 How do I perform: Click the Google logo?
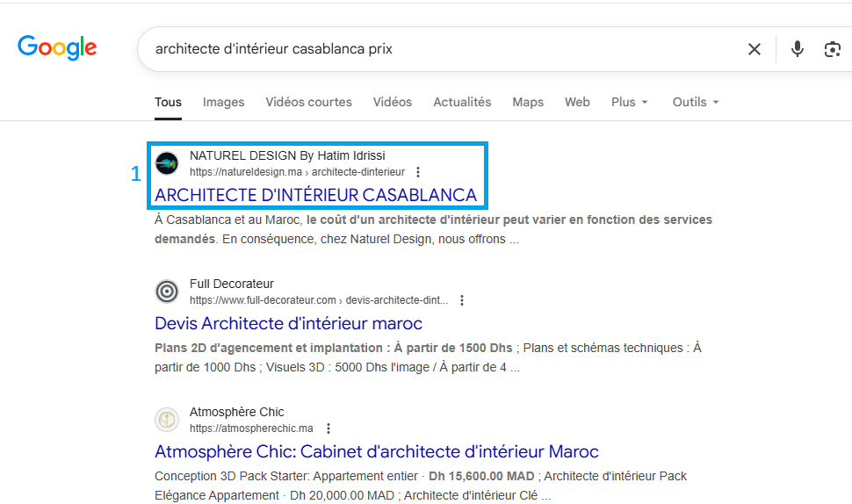[x=57, y=47]
